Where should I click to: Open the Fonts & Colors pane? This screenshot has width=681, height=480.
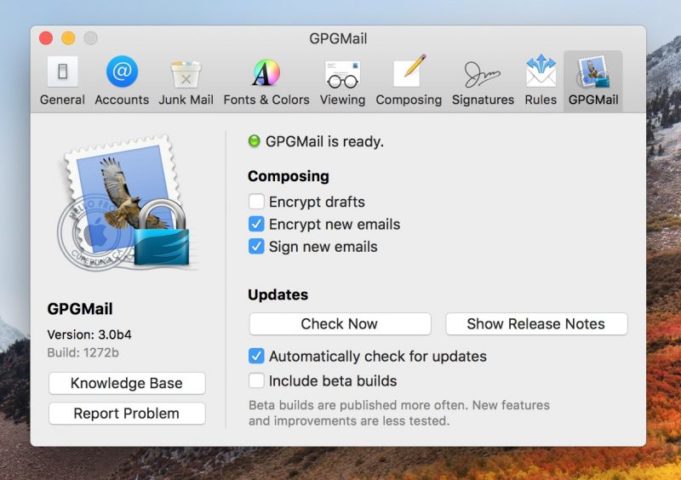pyautogui.click(x=266, y=81)
